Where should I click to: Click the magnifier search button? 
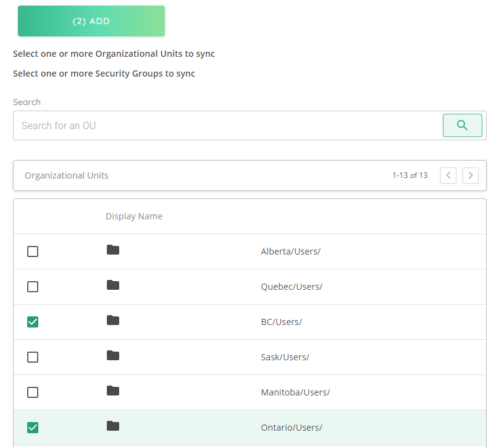coord(462,125)
